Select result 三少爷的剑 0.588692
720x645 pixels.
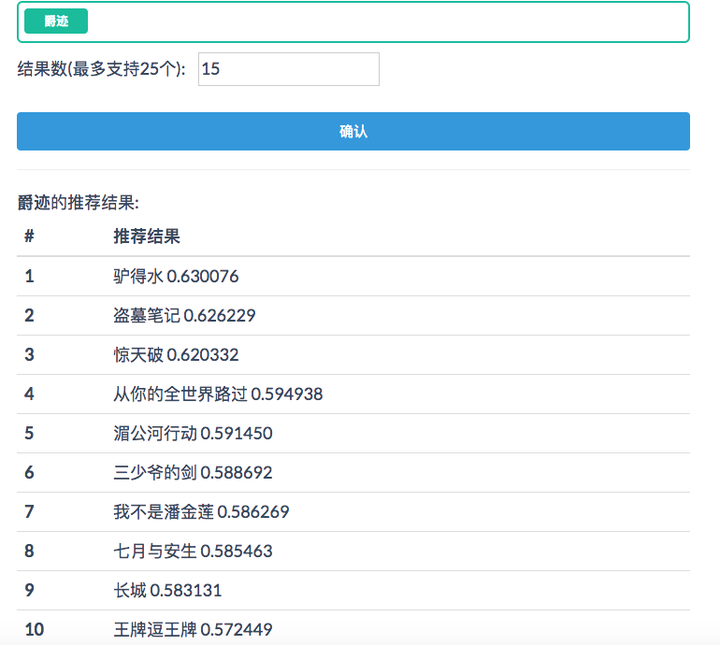[193, 472]
